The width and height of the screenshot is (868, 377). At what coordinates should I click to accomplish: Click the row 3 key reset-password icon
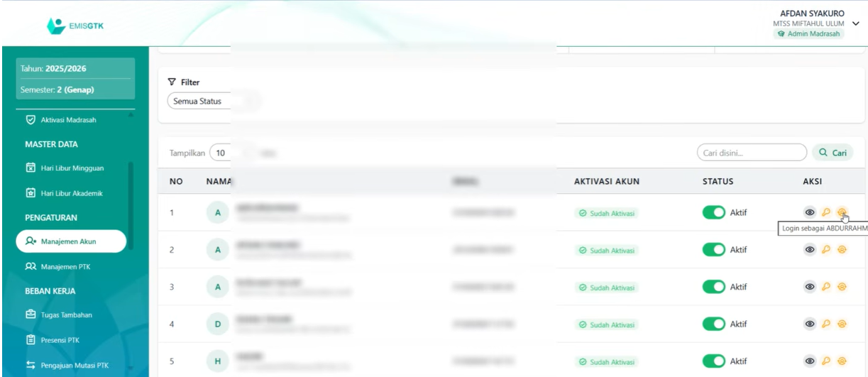click(x=825, y=287)
